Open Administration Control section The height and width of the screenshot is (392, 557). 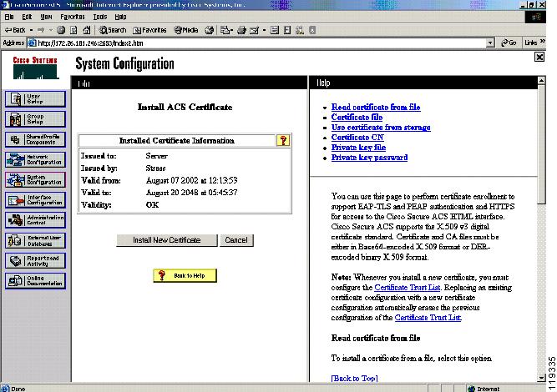click(x=35, y=220)
